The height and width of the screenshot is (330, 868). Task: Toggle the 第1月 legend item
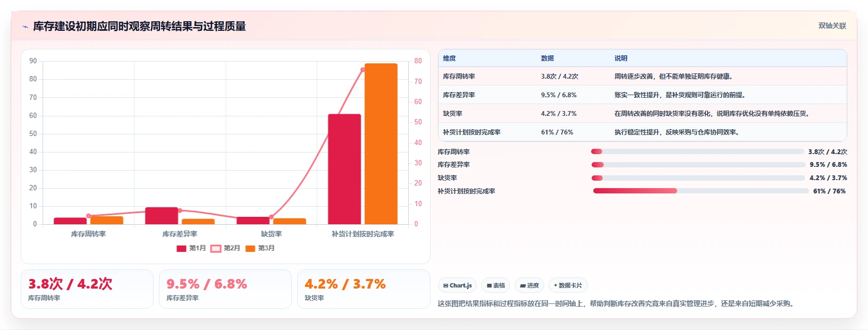pyautogui.click(x=191, y=248)
